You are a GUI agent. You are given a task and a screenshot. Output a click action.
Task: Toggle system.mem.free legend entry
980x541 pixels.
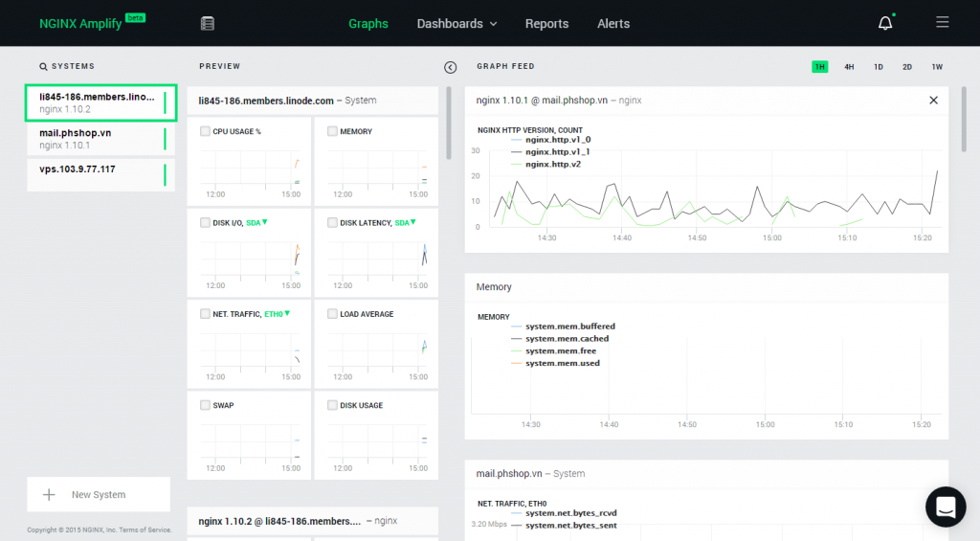[553, 350]
